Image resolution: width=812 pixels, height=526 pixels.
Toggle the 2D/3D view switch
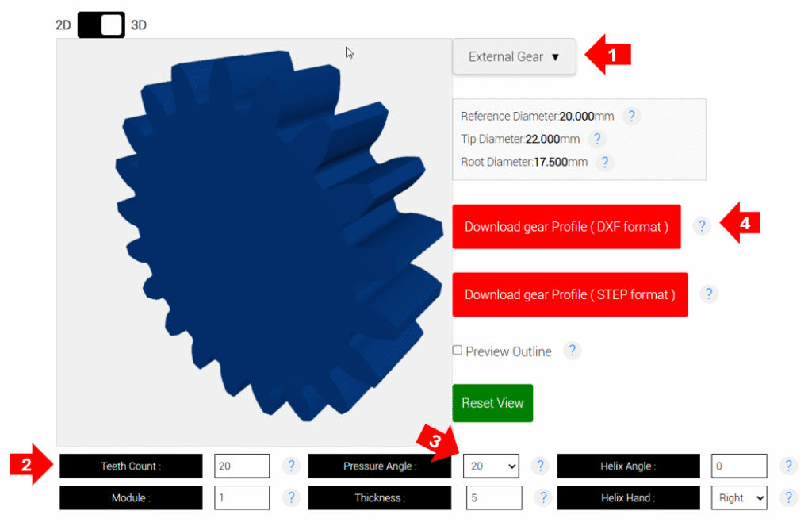pos(101,25)
